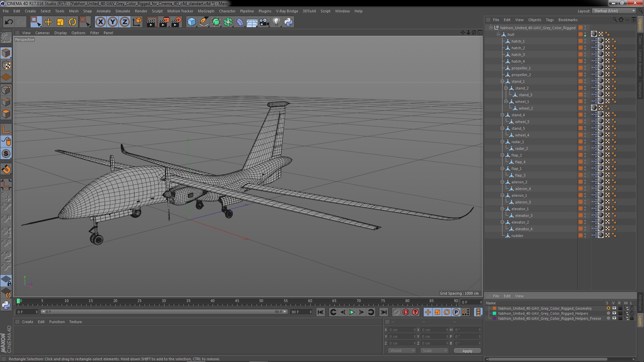Collapse the hull object tree
Screen dimensions: 644x362
pos(499,35)
